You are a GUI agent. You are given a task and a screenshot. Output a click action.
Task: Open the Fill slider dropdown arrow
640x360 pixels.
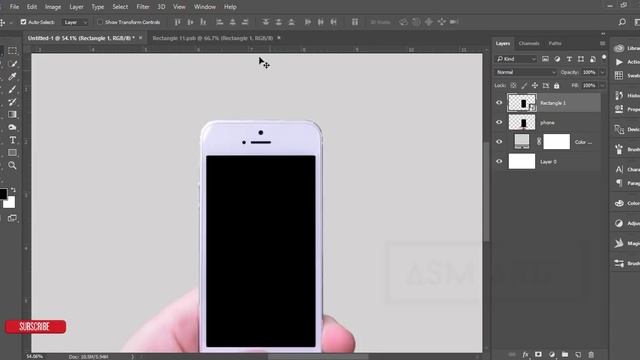point(602,86)
